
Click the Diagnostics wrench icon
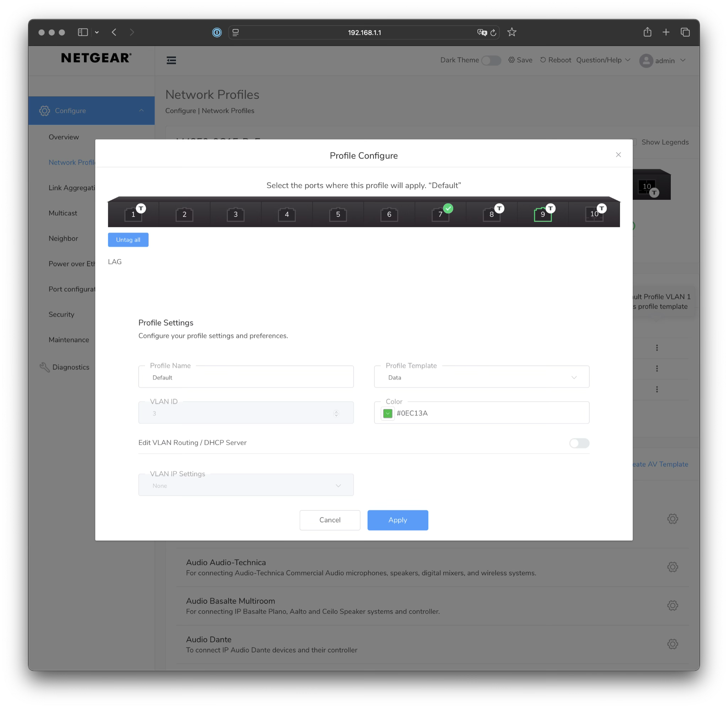pos(44,367)
